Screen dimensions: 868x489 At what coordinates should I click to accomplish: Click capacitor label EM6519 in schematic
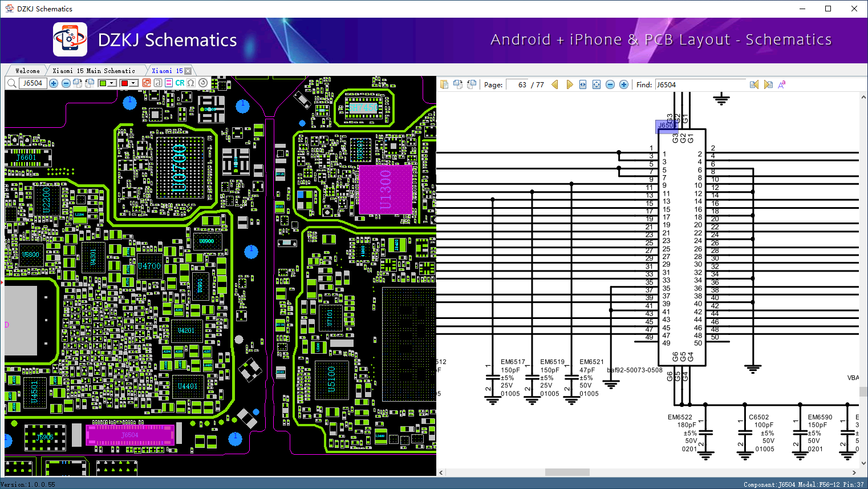[552, 362]
